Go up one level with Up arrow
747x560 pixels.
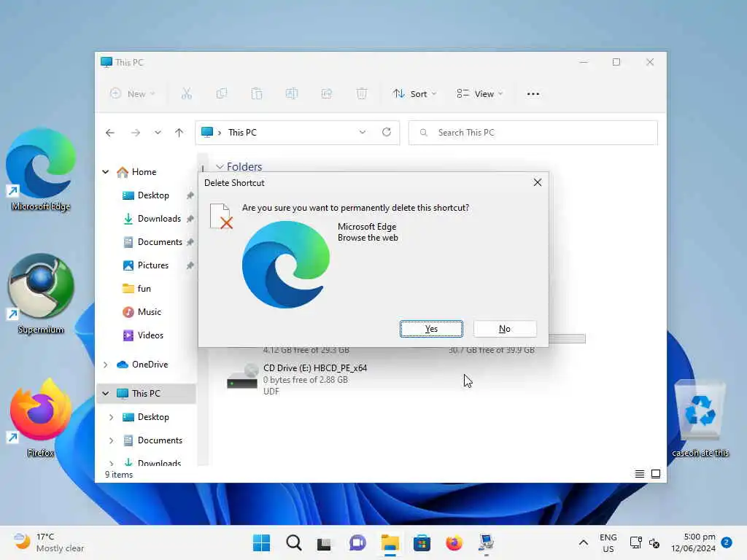179,133
